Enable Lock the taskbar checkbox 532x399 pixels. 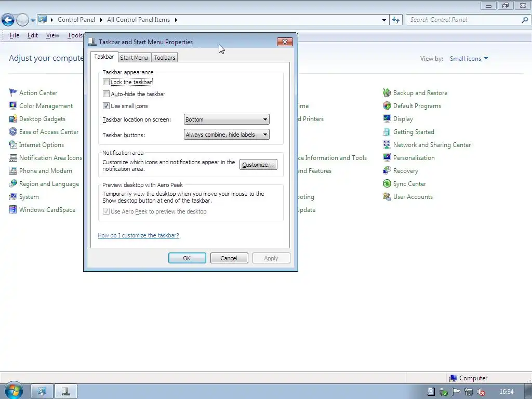click(x=106, y=82)
